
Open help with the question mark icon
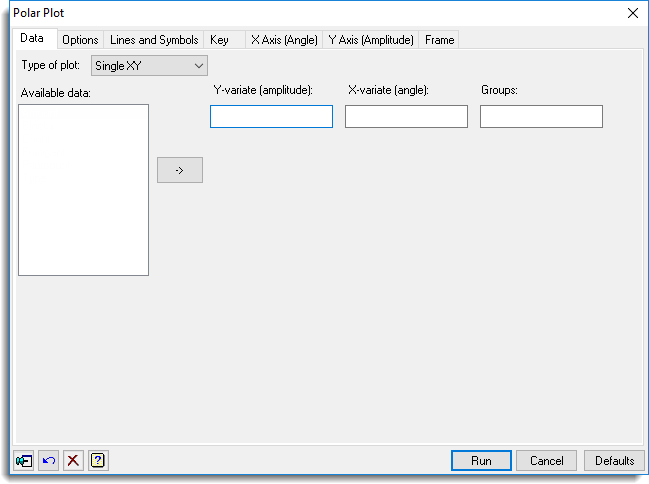pyautogui.click(x=98, y=461)
